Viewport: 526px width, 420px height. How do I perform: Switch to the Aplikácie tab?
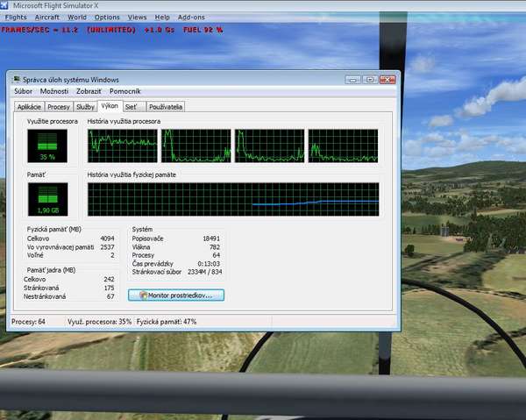29,107
